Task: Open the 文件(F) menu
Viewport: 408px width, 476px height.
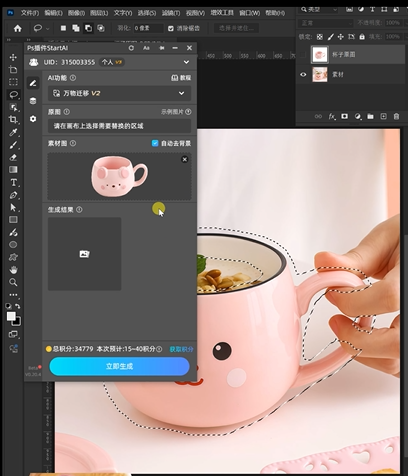Action: (x=30, y=13)
